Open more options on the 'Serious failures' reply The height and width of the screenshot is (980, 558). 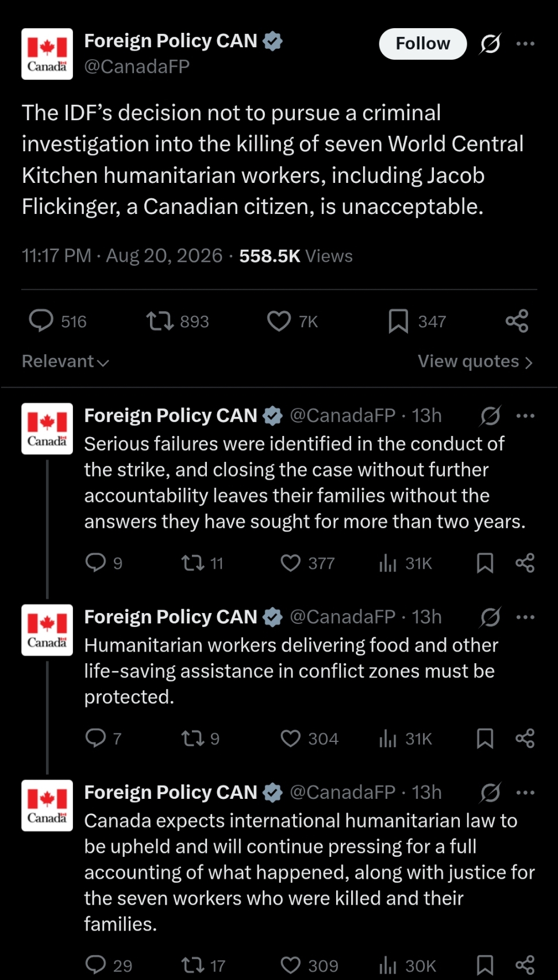click(525, 416)
